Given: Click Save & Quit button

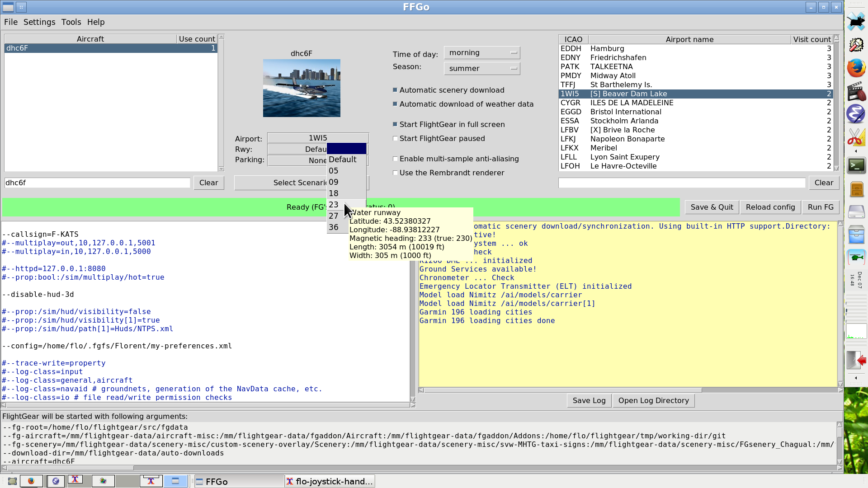Looking at the screenshot, I should coord(712,207).
